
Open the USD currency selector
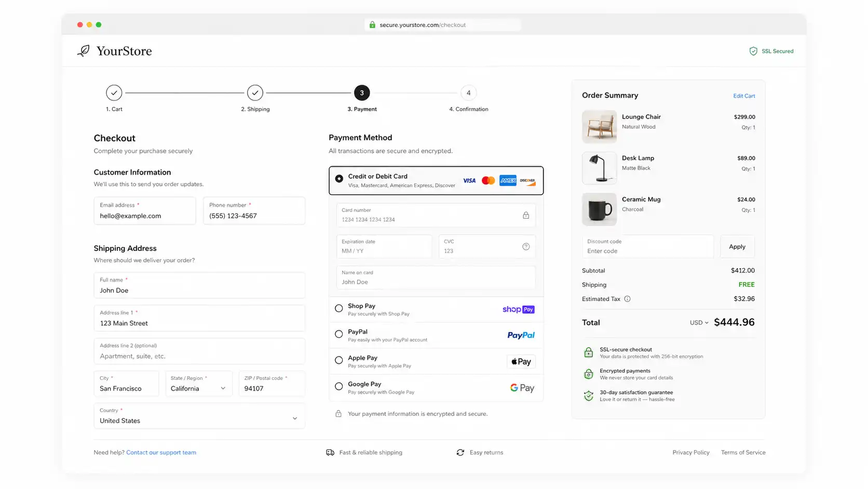pos(699,322)
